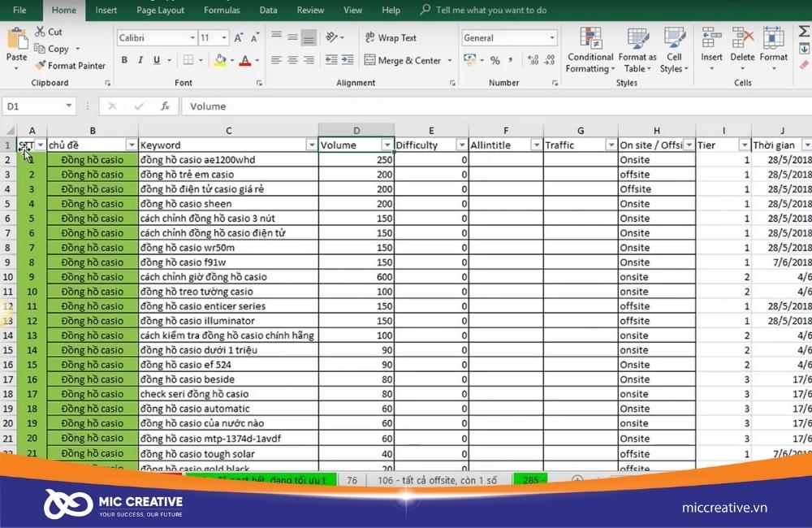812x528 pixels.
Task: Increase font size with large A icon
Action: (x=238, y=38)
